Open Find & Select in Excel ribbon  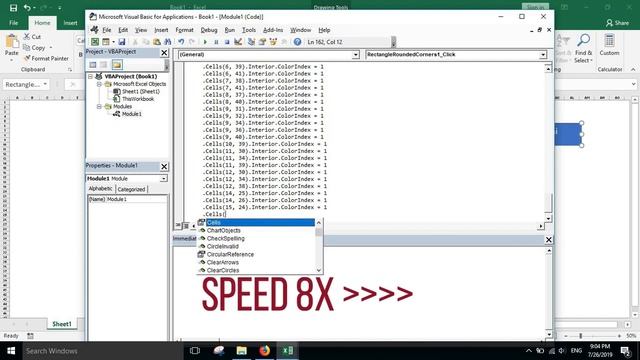click(583, 49)
